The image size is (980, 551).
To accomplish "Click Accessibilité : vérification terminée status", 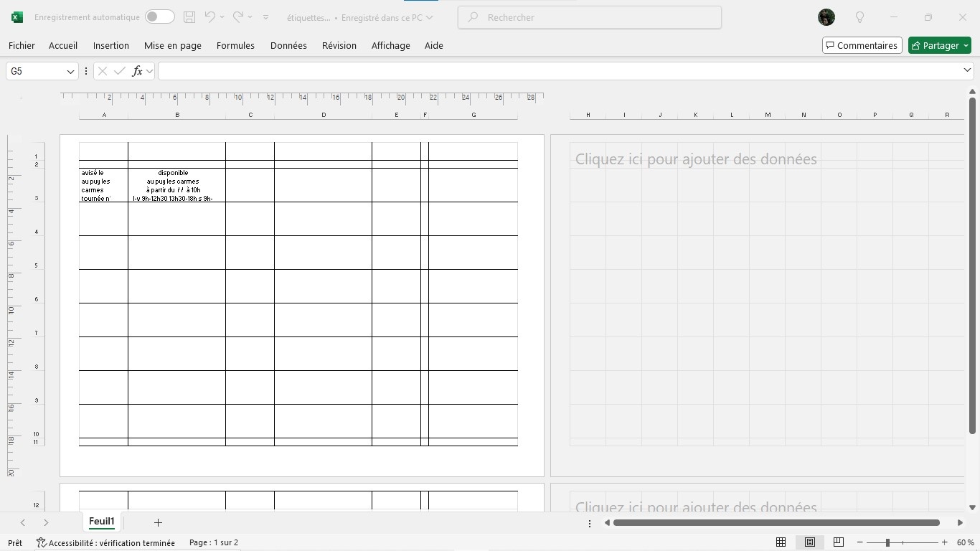I will (105, 543).
